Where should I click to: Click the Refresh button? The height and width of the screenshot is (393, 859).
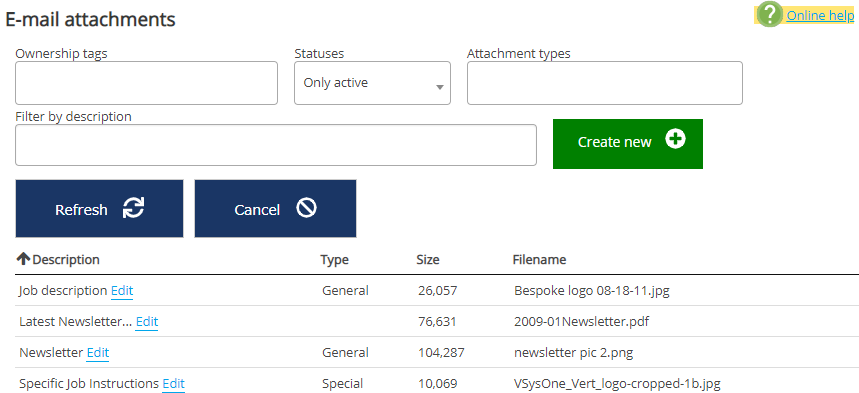click(x=99, y=208)
